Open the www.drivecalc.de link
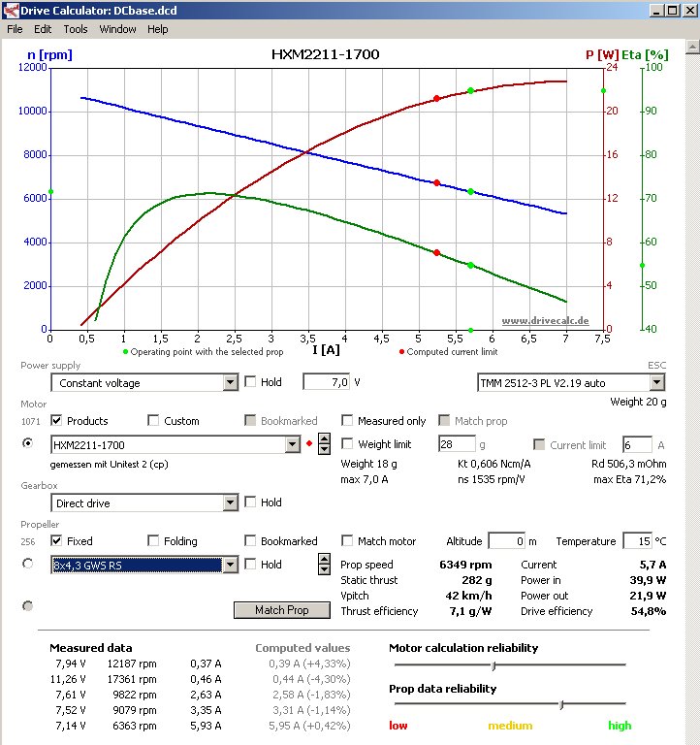 pos(545,321)
